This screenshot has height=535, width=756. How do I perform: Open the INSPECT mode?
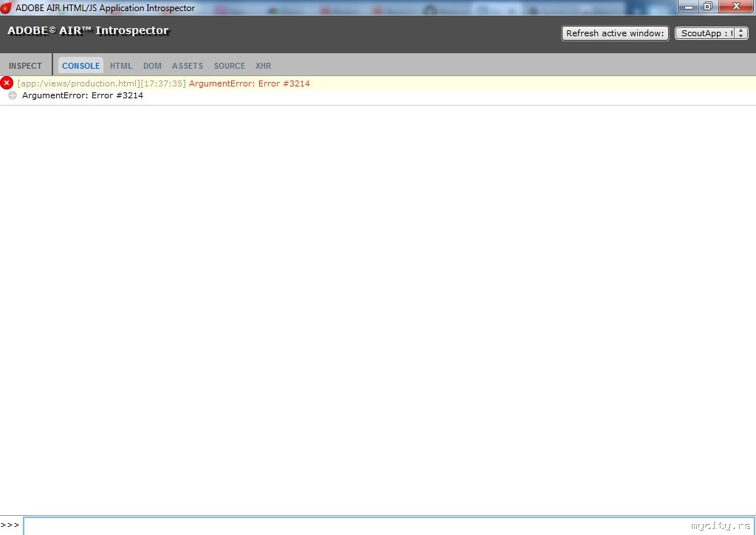25,66
